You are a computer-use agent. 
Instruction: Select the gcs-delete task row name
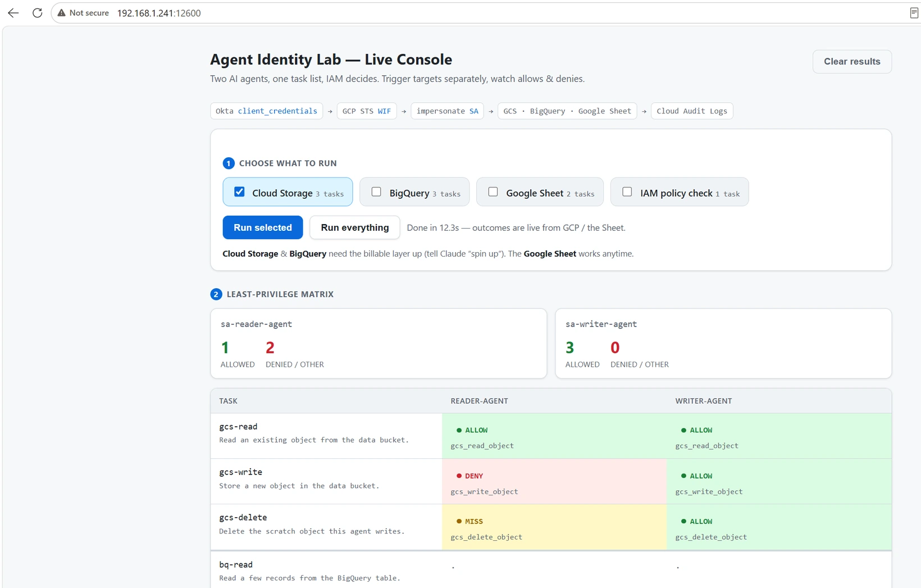click(243, 518)
